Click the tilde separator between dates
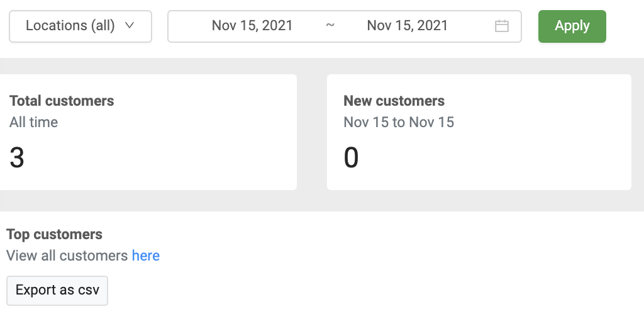644x326 pixels. [330, 26]
